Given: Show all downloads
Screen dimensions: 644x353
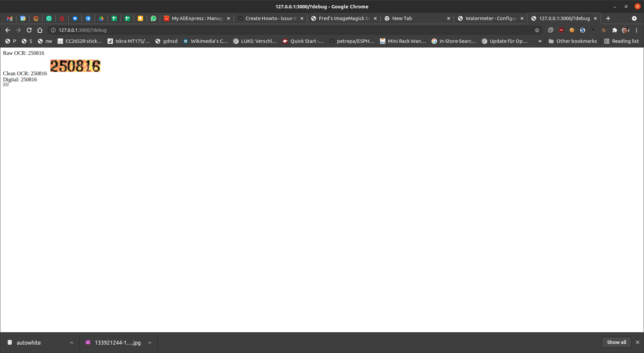Looking at the screenshot, I should coord(617,342).
